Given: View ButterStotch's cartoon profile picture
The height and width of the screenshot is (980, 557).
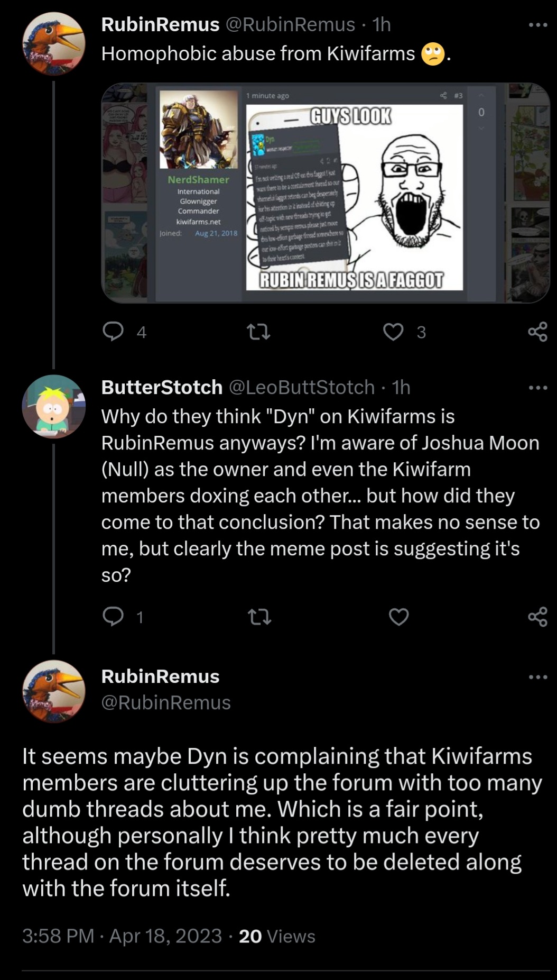Looking at the screenshot, I should tap(54, 407).
